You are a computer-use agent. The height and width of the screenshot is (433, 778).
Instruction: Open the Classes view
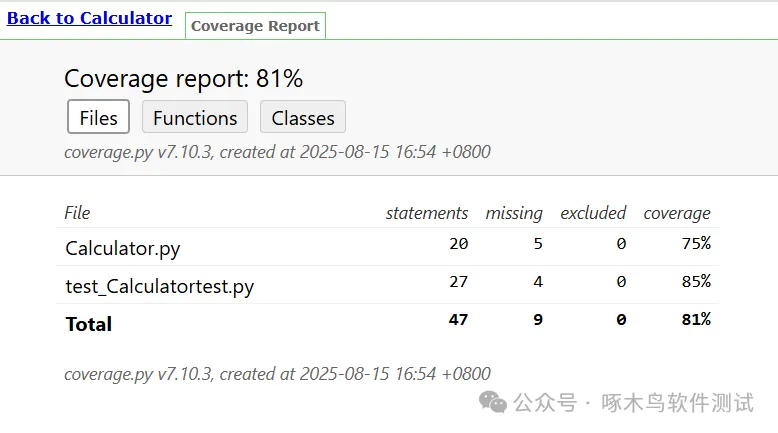coord(303,117)
